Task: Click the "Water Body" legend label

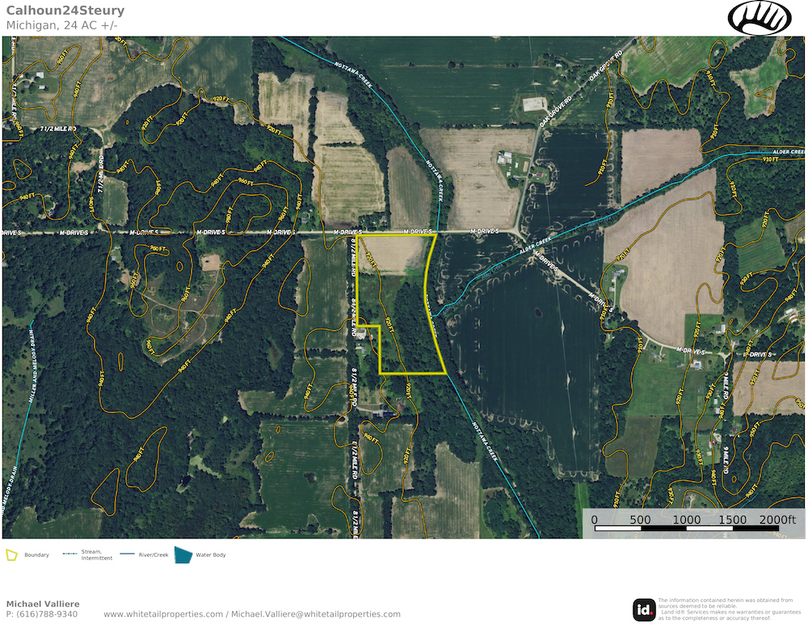Action: pos(211,555)
